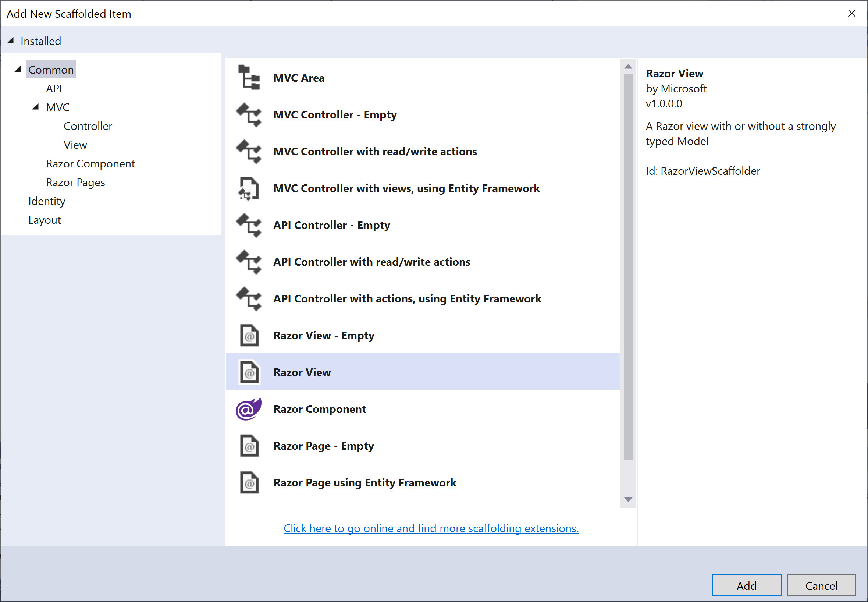Click the API Controller - Empty icon
Screen dimensions: 868x602
[249, 225]
